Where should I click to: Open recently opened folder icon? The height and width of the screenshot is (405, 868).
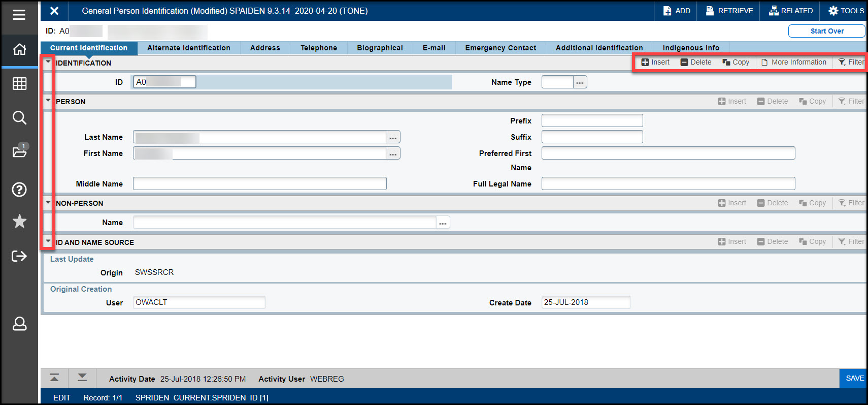pos(19,151)
